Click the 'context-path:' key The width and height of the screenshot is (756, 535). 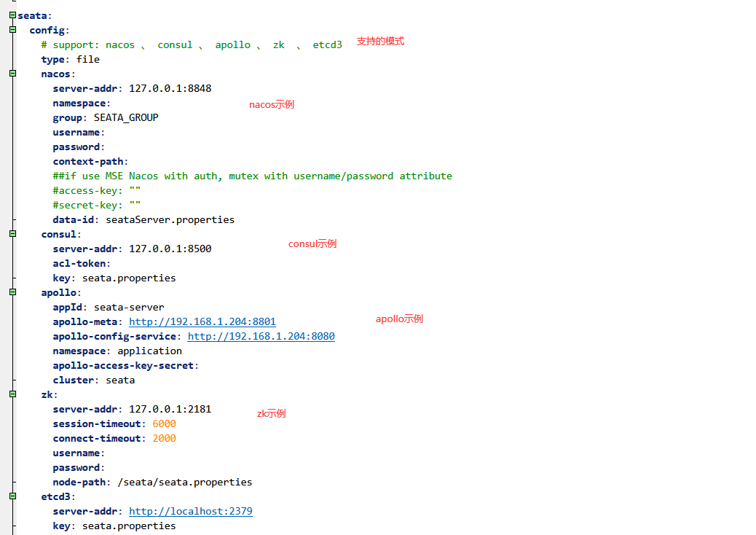point(90,162)
